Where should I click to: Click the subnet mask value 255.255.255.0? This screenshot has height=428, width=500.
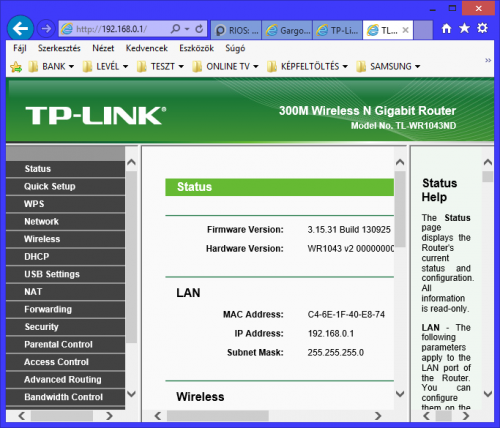336,353
